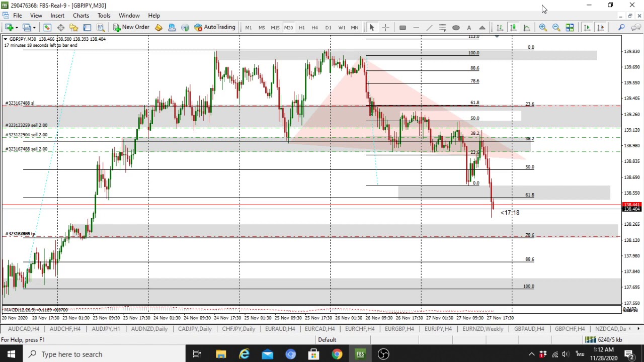
Task: Tile chart windows
Action: tap(570, 28)
